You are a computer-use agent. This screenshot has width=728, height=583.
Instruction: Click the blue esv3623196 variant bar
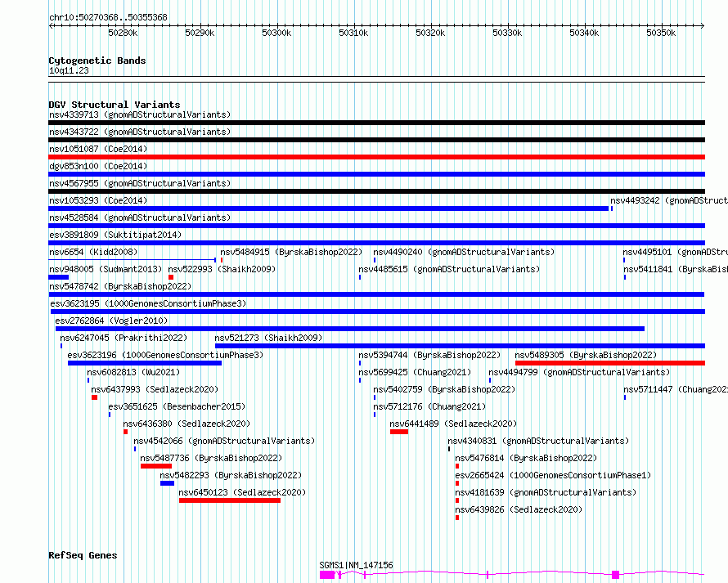coord(145,363)
